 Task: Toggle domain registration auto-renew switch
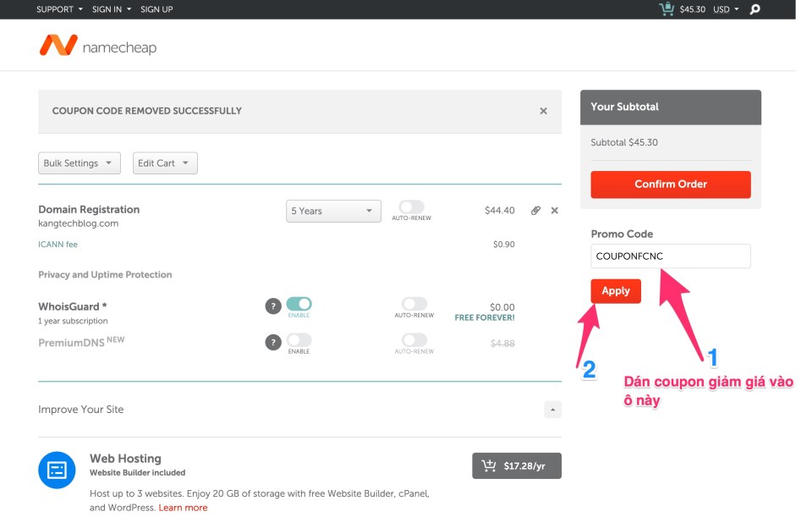412,207
